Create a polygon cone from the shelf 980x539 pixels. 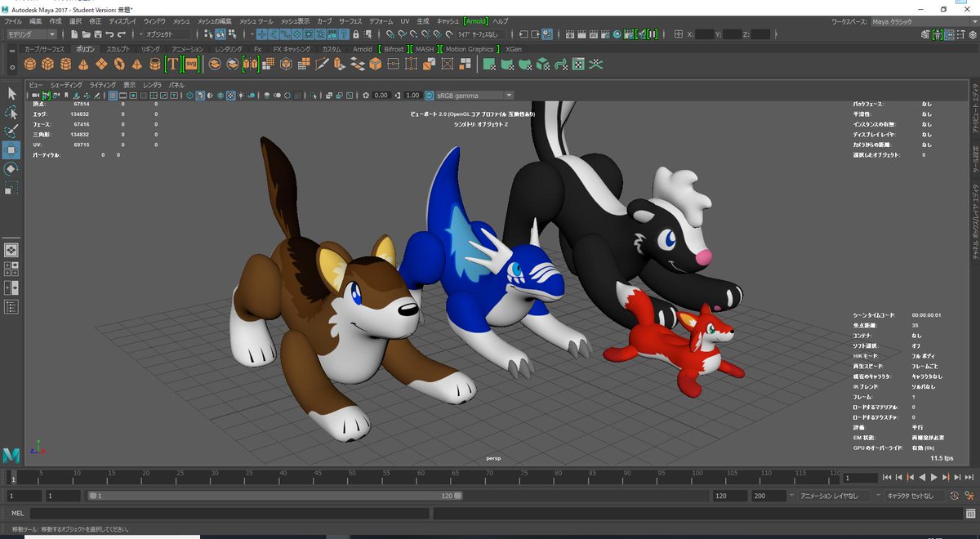(x=83, y=64)
